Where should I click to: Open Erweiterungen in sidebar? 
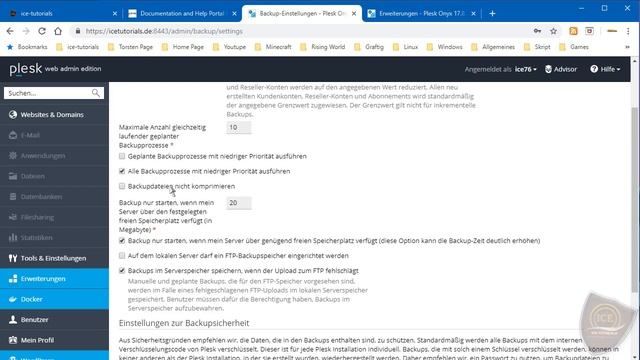point(54,279)
